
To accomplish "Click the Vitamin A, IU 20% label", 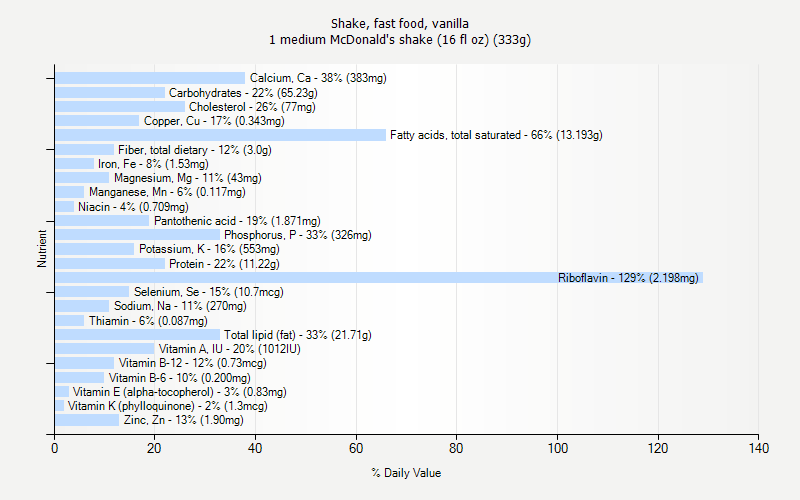I will (230, 349).
